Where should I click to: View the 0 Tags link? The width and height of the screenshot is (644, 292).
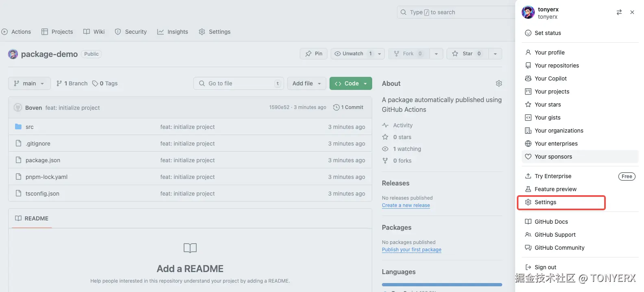[x=105, y=83]
